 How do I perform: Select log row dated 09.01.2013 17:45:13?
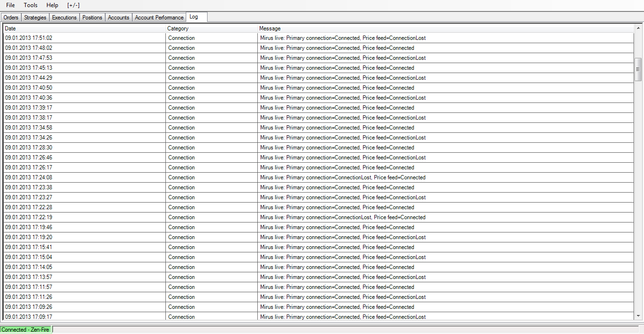pyautogui.click(x=318, y=68)
